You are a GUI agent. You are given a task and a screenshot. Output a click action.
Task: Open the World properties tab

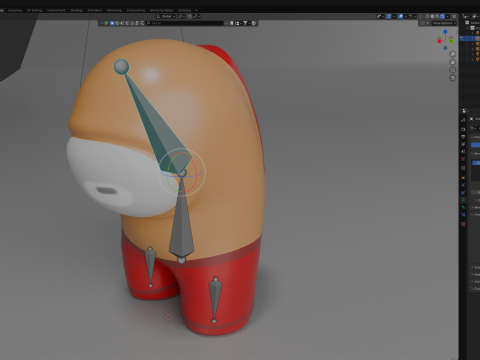463,159
